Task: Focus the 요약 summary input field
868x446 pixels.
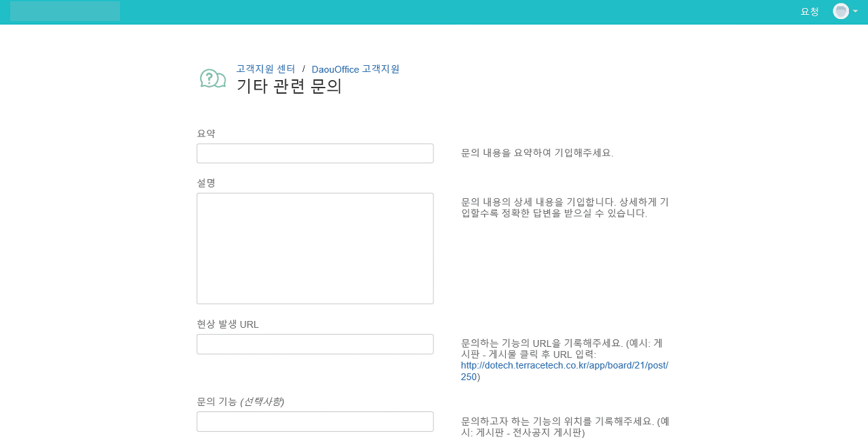Action: (x=315, y=153)
